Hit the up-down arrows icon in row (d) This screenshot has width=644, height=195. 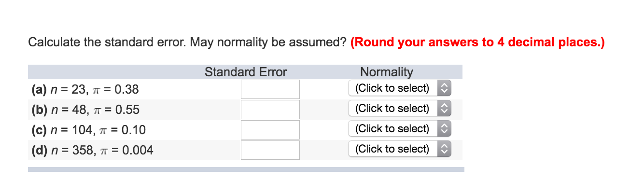(445, 149)
